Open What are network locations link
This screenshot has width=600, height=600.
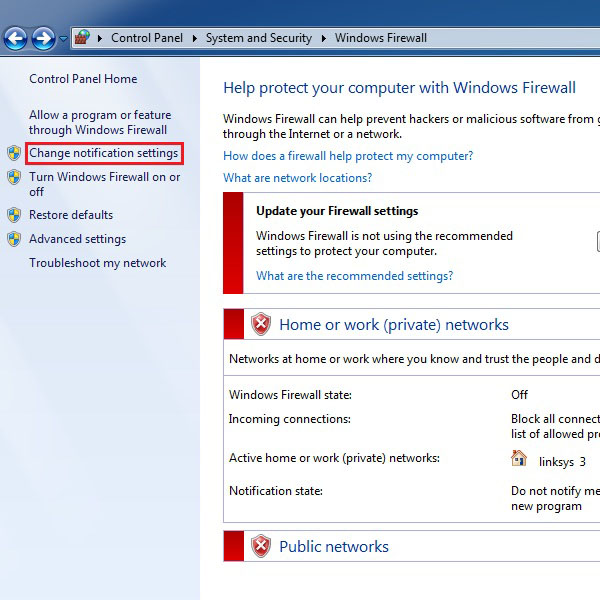pyautogui.click(x=298, y=178)
